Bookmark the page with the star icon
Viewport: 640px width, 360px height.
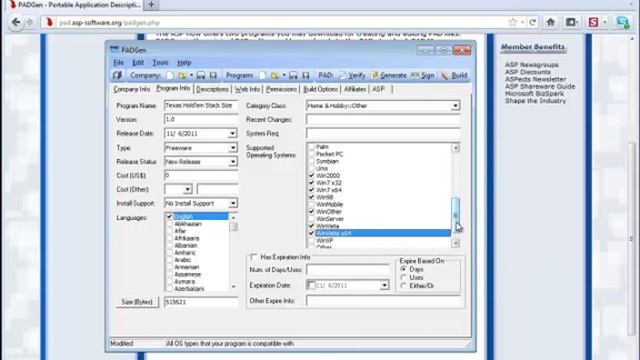click(x=513, y=22)
